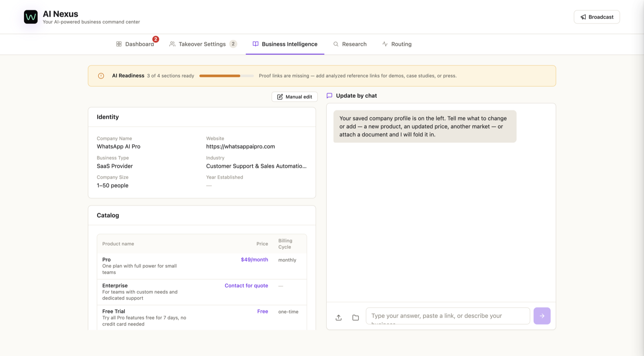Open the Dashboard tab
644x356 pixels.
[135, 44]
